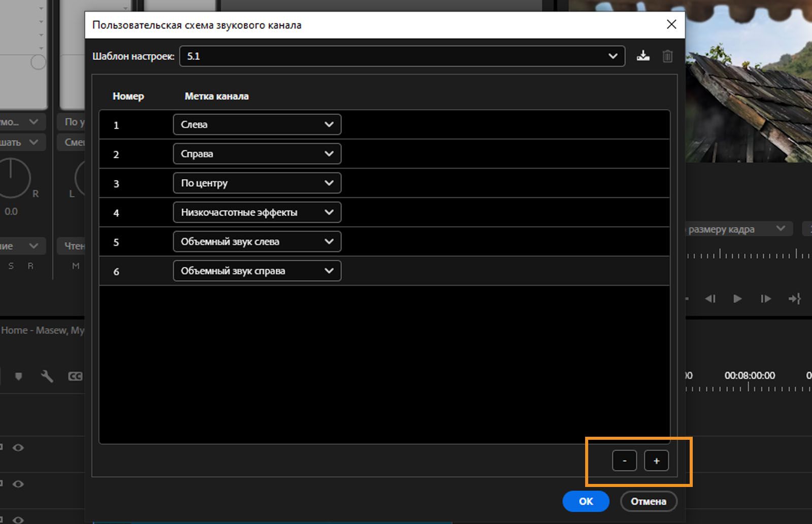Add a marker with the timeline marker icon

(x=19, y=376)
